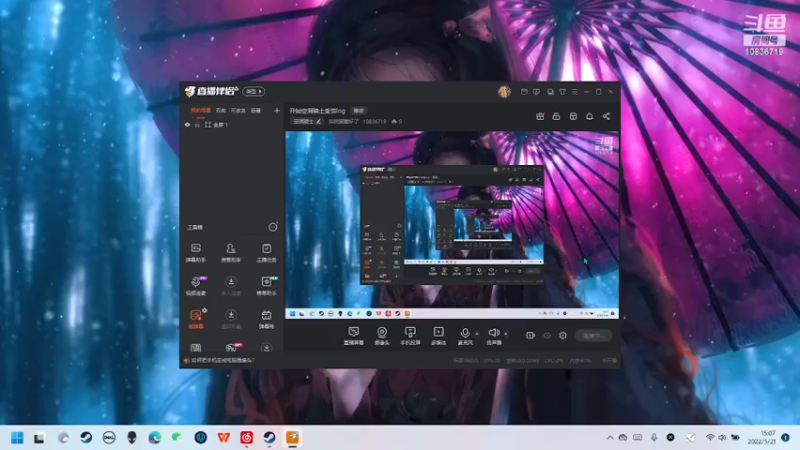Click the pill button beside the app logo

(x=253, y=91)
